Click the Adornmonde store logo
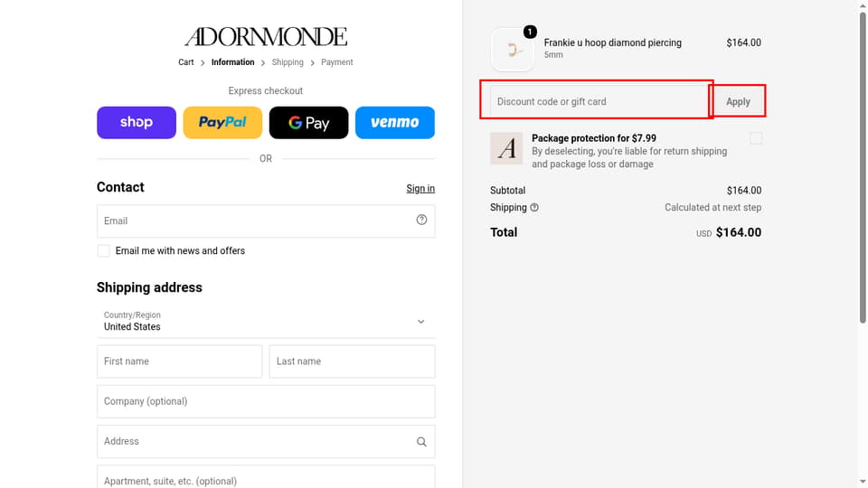The height and width of the screenshot is (488, 868). (266, 37)
